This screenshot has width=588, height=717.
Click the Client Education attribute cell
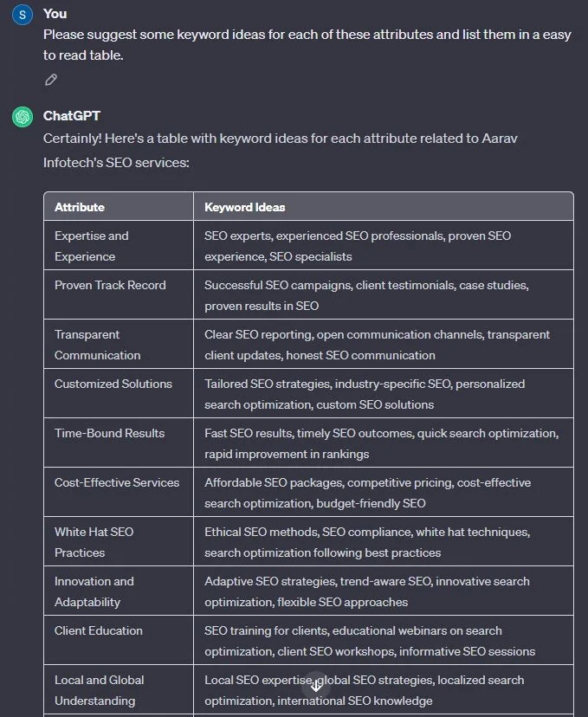[x=119, y=641]
